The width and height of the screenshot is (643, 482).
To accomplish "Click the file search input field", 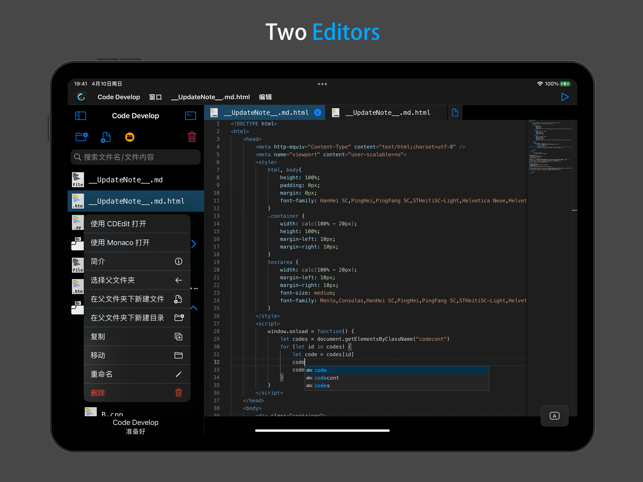I will coord(136,157).
